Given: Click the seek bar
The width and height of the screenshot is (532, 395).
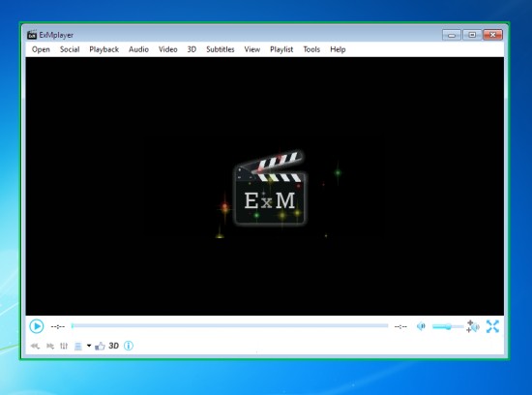Looking at the screenshot, I should (x=229, y=325).
